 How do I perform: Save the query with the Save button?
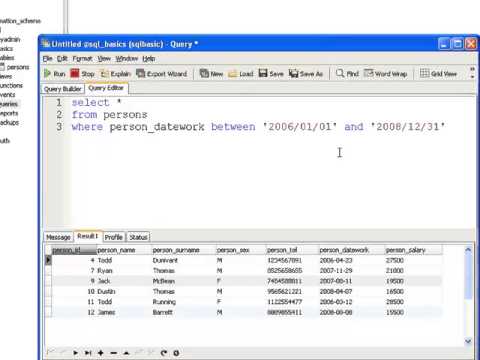click(x=271, y=74)
